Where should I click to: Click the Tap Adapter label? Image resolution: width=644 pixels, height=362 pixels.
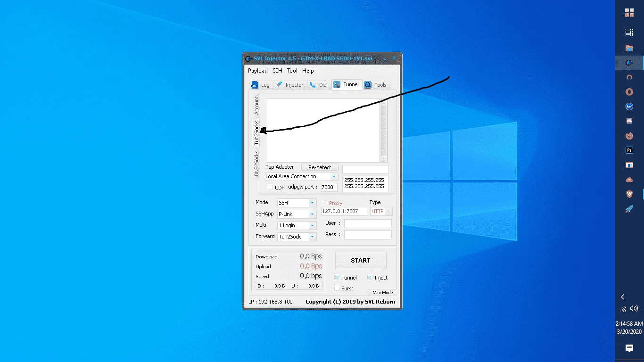click(x=280, y=167)
